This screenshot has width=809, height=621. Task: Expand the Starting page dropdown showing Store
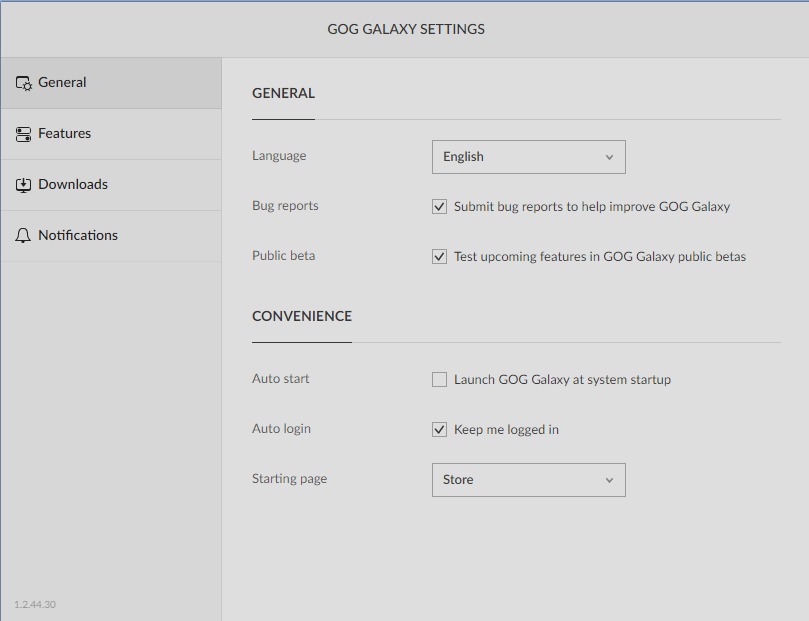tap(529, 480)
